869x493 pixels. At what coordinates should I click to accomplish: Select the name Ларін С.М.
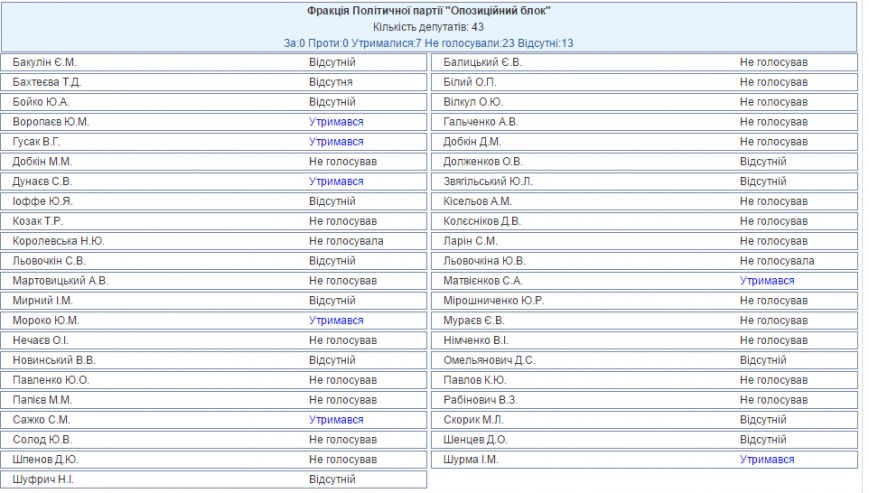[x=470, y=242]
